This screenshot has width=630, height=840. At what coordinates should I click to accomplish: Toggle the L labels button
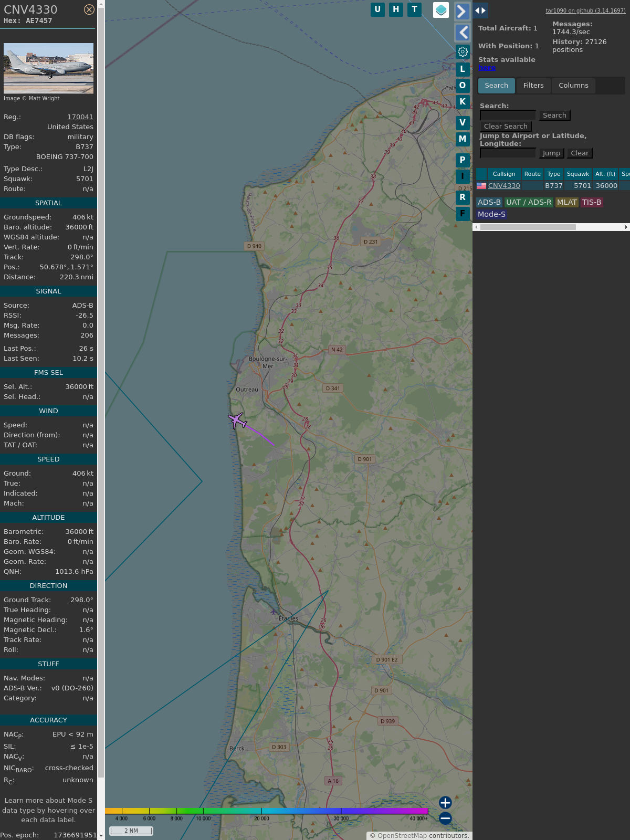[x=463, y=69]
